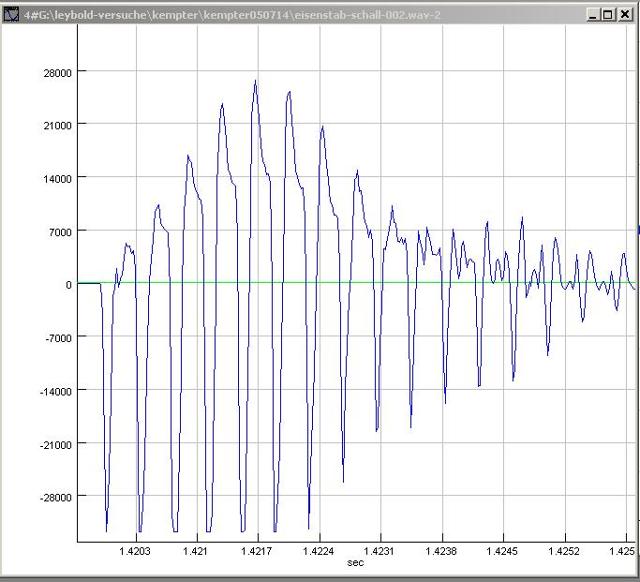Viewport: 640px width, 582px height.
Task: Click the 1.4238 time axis label
Action: click(441, 551)
